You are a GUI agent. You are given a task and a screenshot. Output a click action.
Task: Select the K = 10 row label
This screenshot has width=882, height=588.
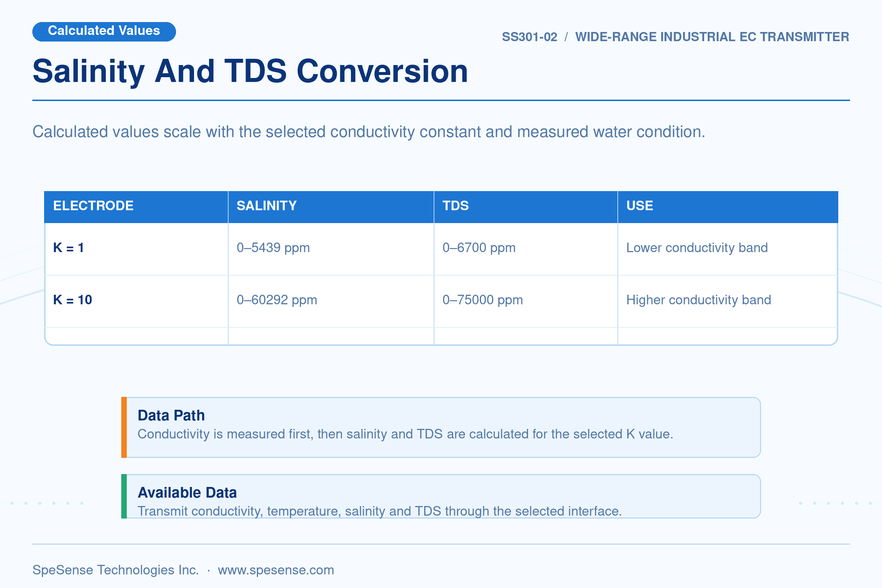[72, 300]
